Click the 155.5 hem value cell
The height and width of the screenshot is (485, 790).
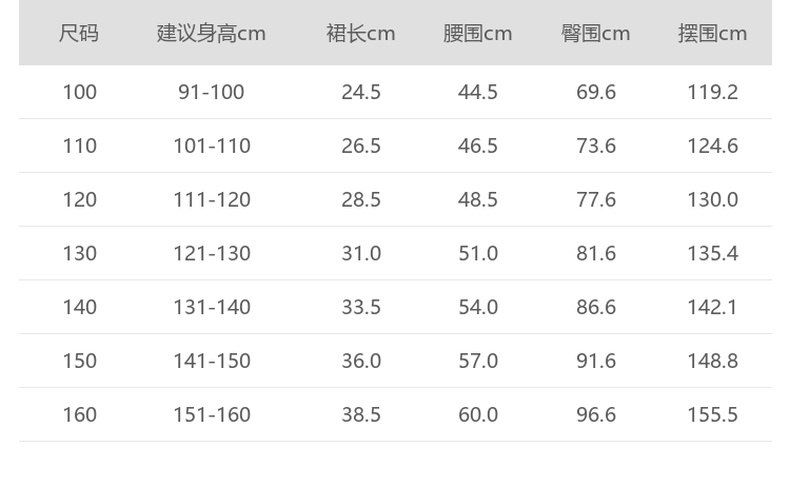pyautogui.click(x=712, y=414)
